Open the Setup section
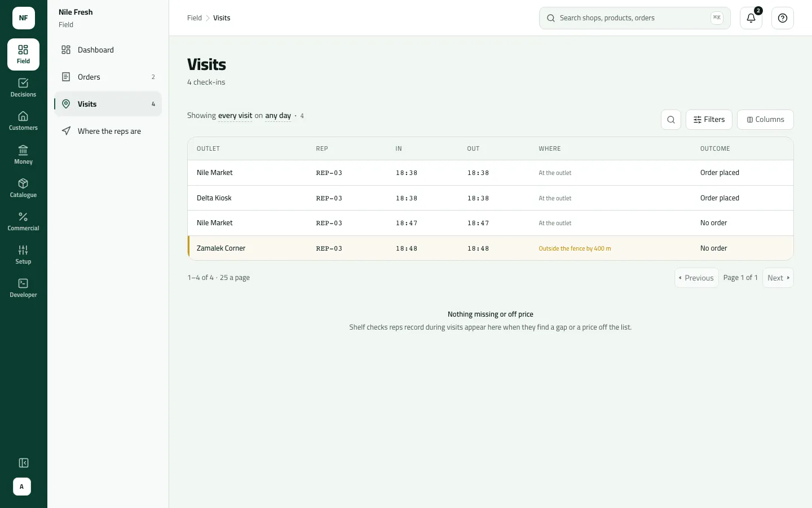The height and width of the screenshot is (508, 812). click(23, 255)
